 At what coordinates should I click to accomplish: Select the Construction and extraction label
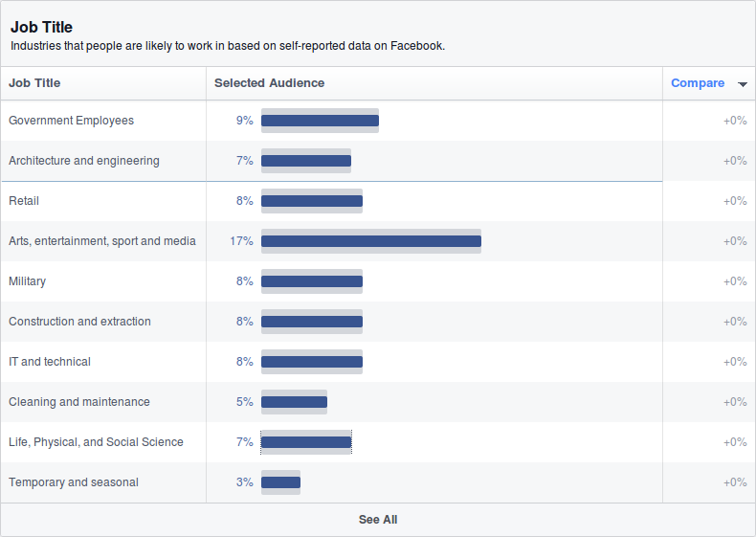pos(79,322)
